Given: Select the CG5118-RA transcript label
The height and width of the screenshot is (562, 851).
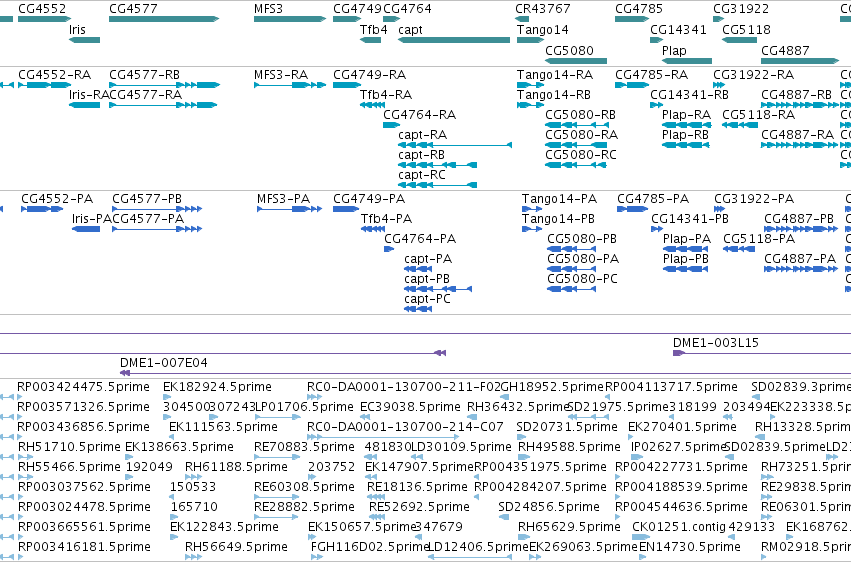Looking at the screenshot, I should click(x=758, y=114).
